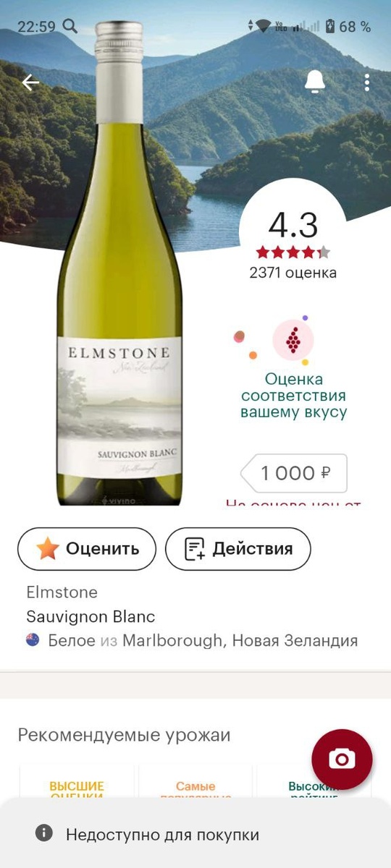The image size is (391, 868).
Task: Go back using the arrow icon
Action: point(30,82)
